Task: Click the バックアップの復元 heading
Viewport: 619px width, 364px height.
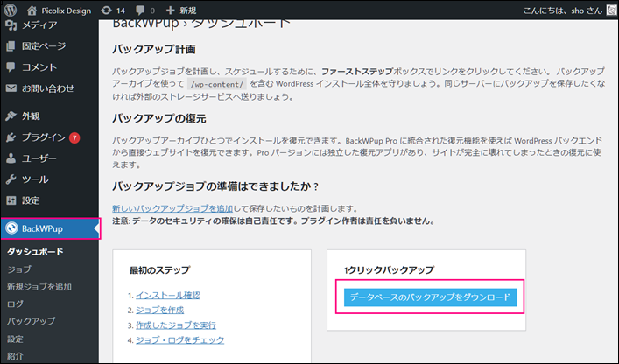Action: [x=159, y=118]
